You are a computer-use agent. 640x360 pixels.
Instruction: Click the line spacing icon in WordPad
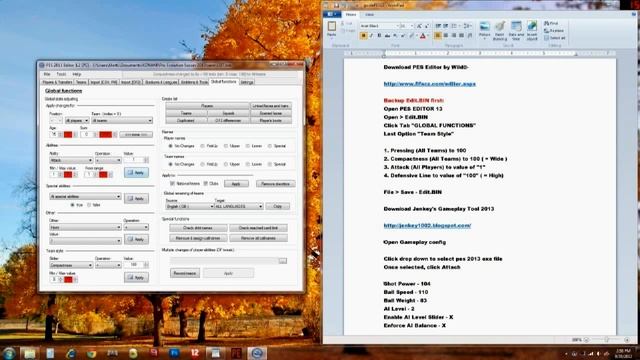tap(467, 26)
